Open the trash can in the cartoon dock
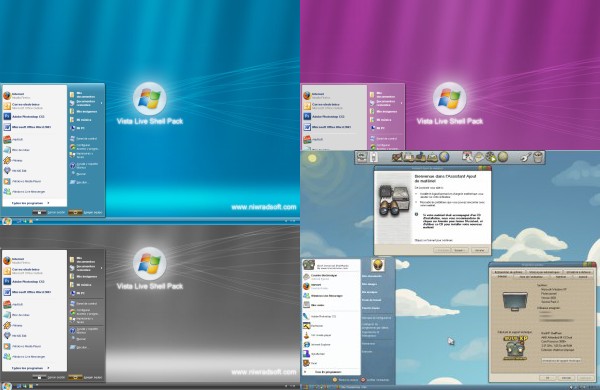This screenshot has height=390, width=600. tap(538, 157)
